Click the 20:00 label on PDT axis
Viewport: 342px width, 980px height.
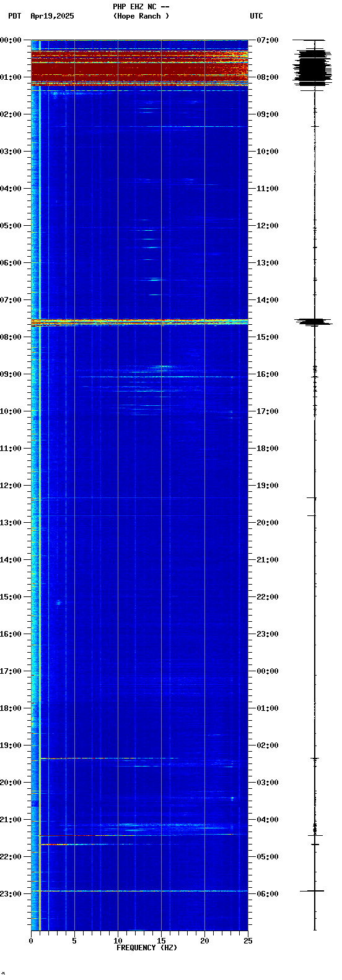[11, 783]
